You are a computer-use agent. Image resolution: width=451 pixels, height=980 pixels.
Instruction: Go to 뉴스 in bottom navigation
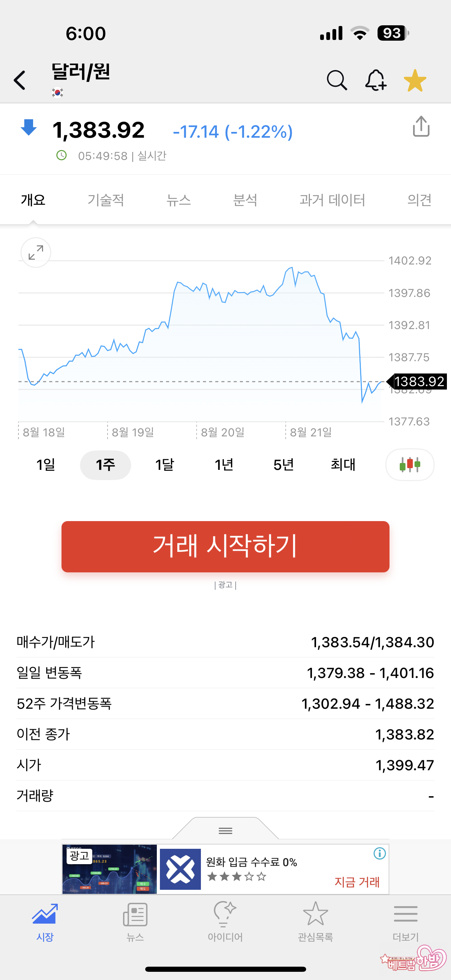[135, 921]
